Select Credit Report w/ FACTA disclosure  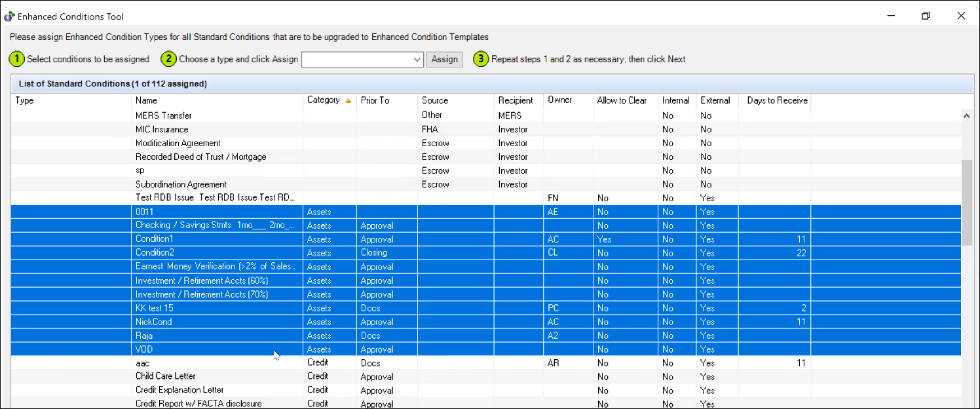[487, 404]
